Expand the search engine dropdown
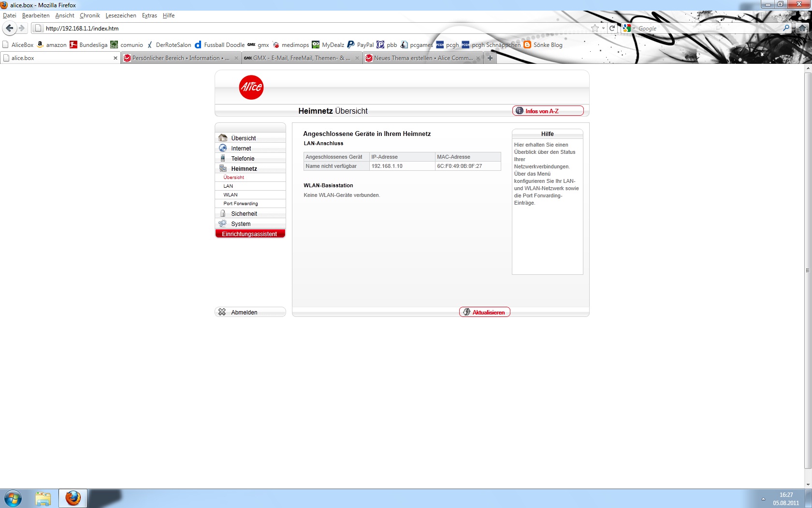This screenshot has width=812, height=508. [628, 28]
